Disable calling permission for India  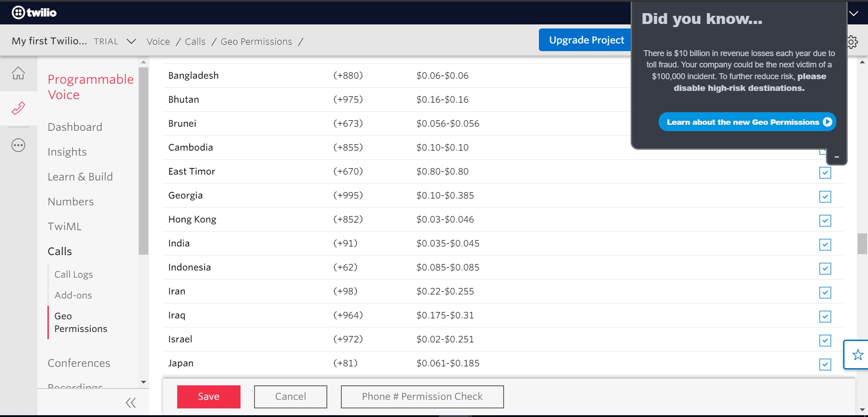[826, 245]
